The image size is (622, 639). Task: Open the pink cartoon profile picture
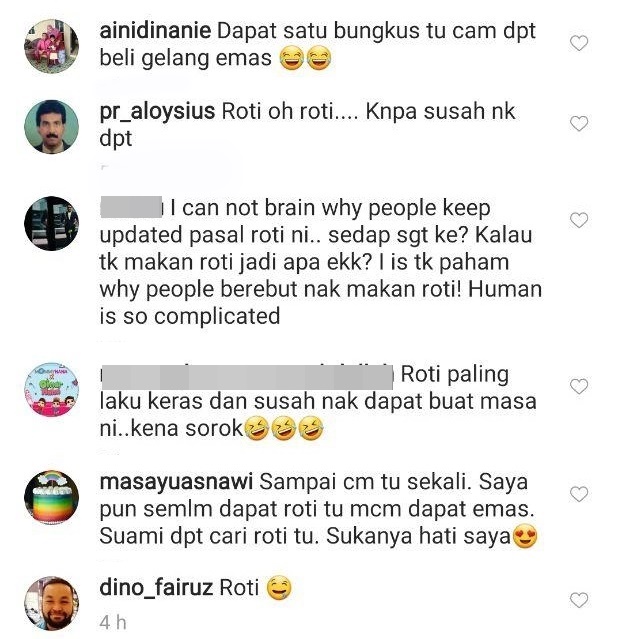coord(51,390)
